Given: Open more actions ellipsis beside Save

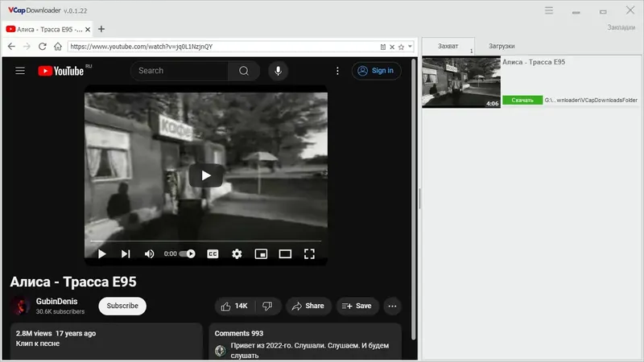Looking at the screenshot, I should click(392, 306).
